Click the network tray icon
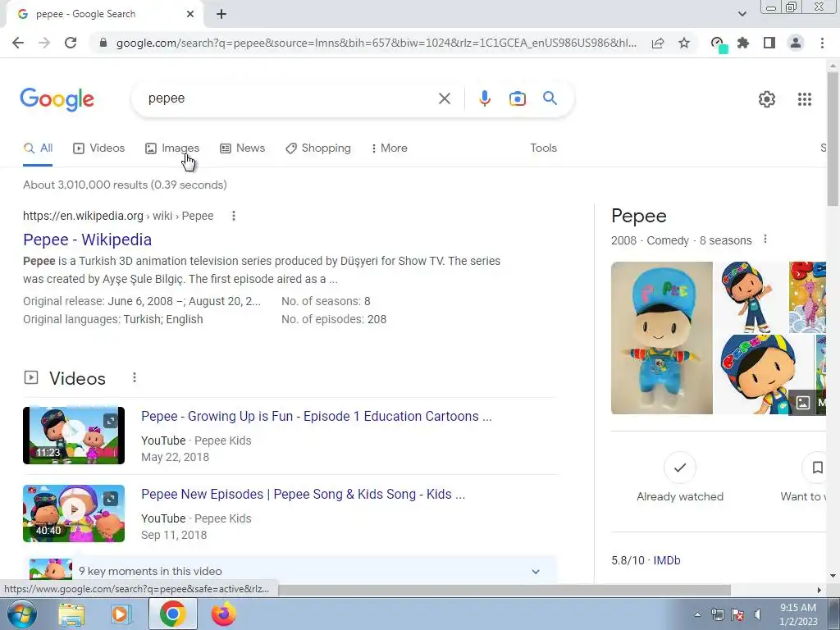 (717, 615)
